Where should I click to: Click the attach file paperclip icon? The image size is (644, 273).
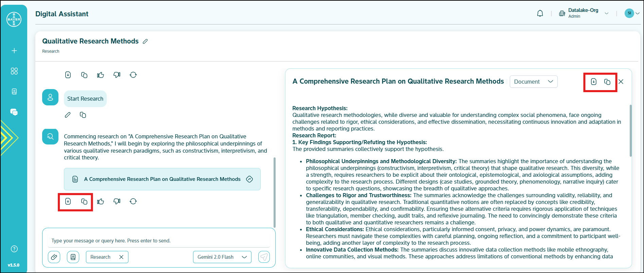54,257
